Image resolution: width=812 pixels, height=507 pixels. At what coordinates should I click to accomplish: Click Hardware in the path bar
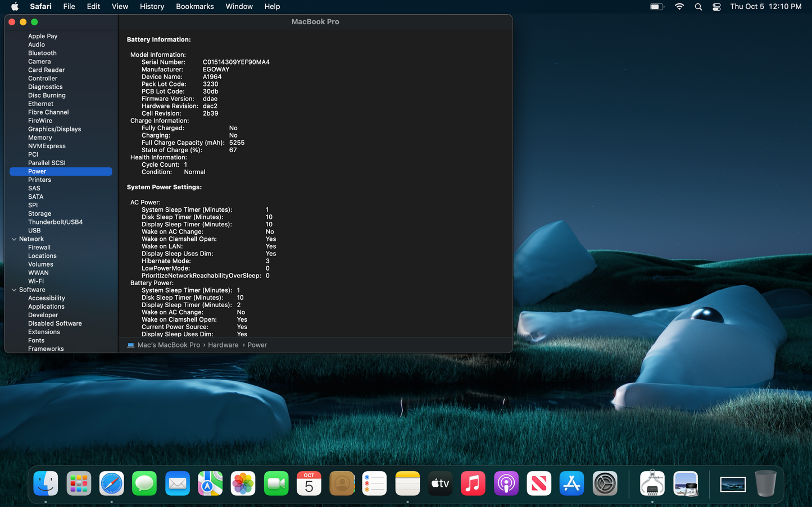coord(223,345)
